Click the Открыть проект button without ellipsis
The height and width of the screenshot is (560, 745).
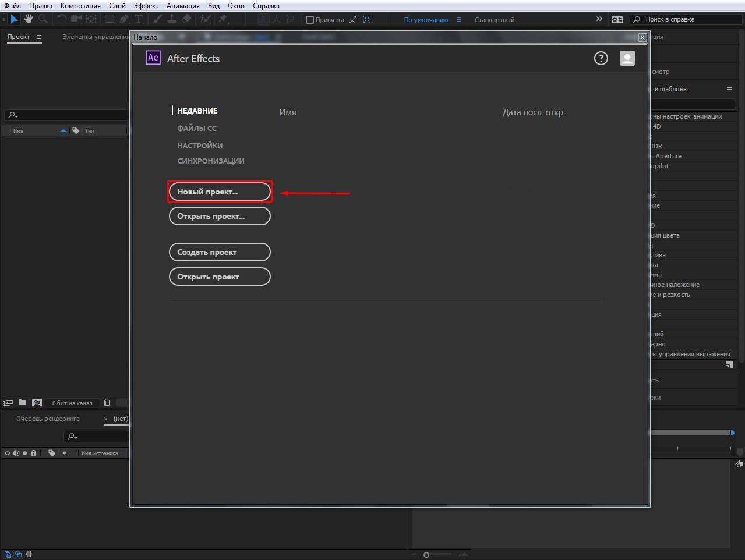[220, 277]
